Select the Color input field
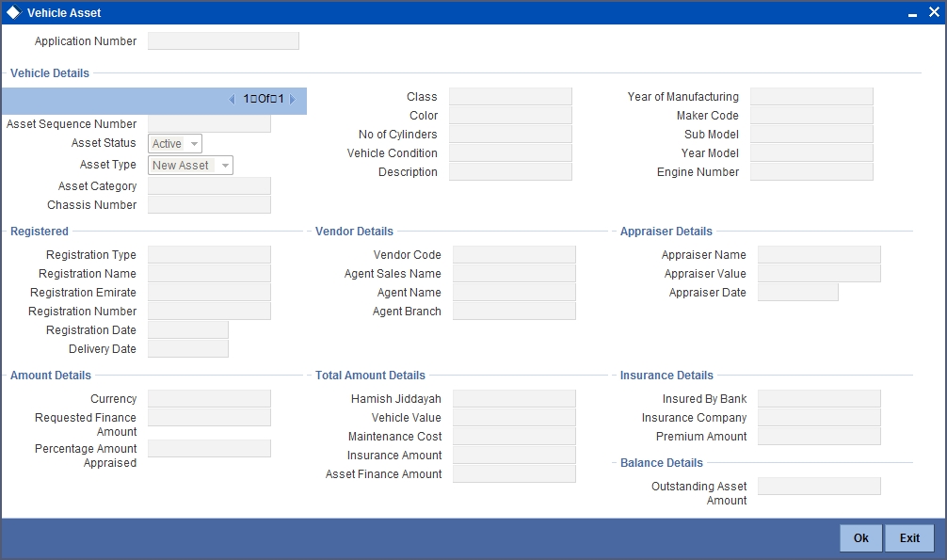This screenshot has width=947, height=560. pyautogui.click(x=510, y=116)
